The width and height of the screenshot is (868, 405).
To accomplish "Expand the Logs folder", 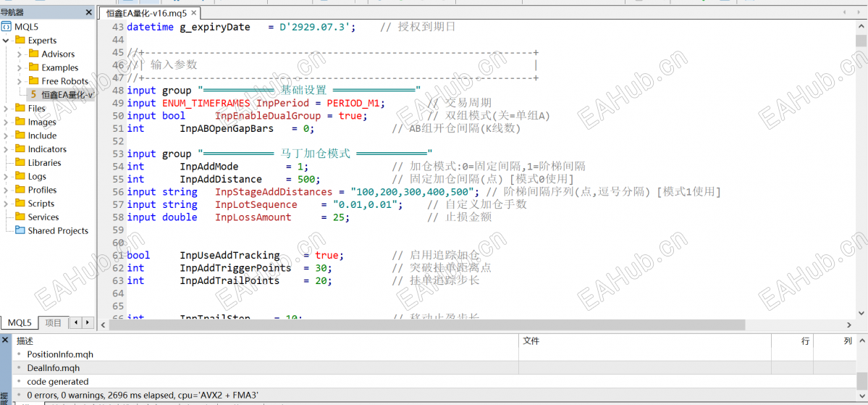I will (x=6, y=176).
